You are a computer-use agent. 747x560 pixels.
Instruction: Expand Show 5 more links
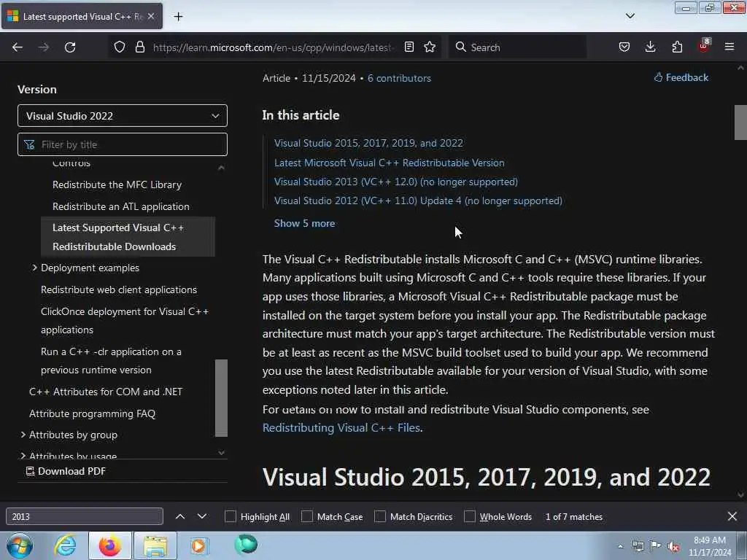click(304, 223)
